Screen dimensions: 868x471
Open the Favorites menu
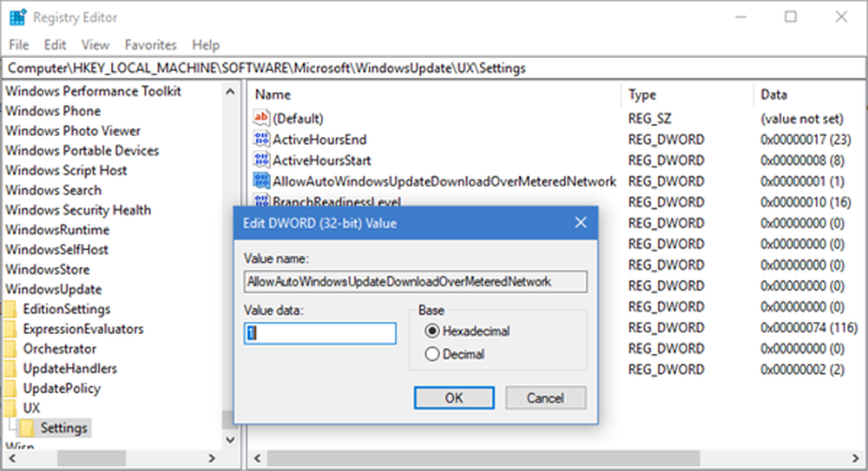pos(150,45)
